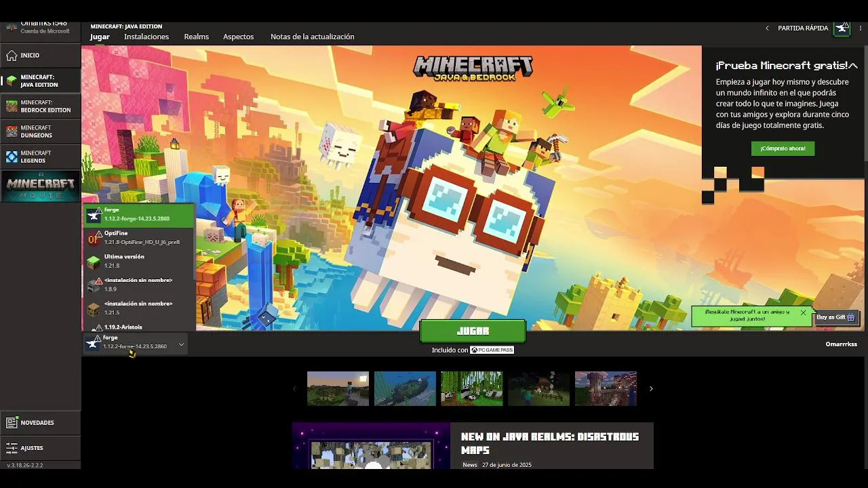Click the ¡Cómpralo ahora! button

[x=783, y=148]
